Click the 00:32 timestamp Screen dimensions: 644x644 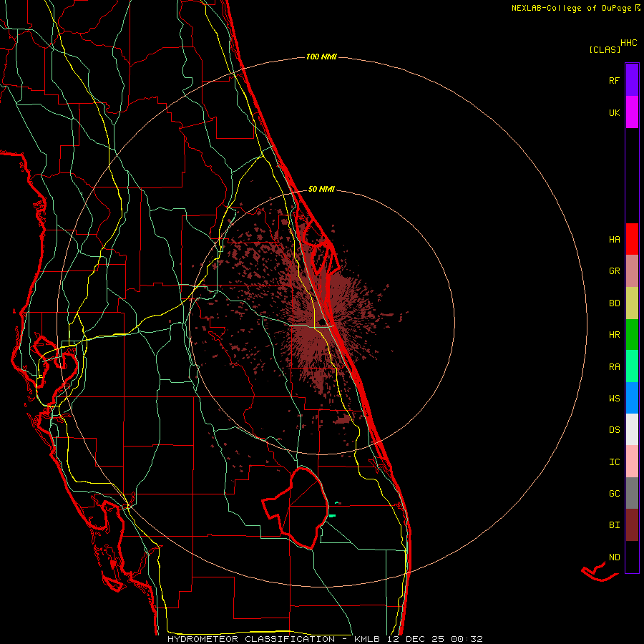tap(467, 639)
